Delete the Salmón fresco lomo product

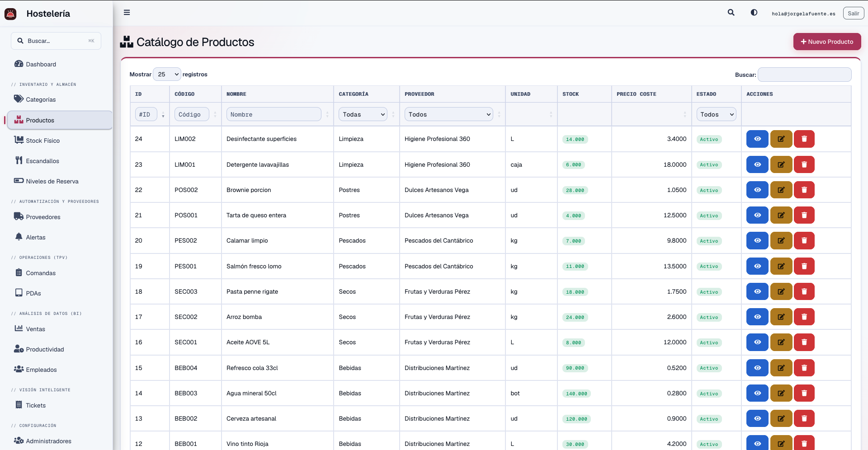click(804, 266)
